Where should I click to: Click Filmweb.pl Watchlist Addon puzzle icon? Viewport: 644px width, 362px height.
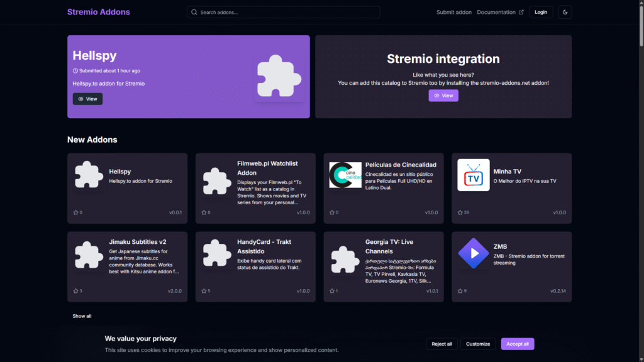point(216,181)
